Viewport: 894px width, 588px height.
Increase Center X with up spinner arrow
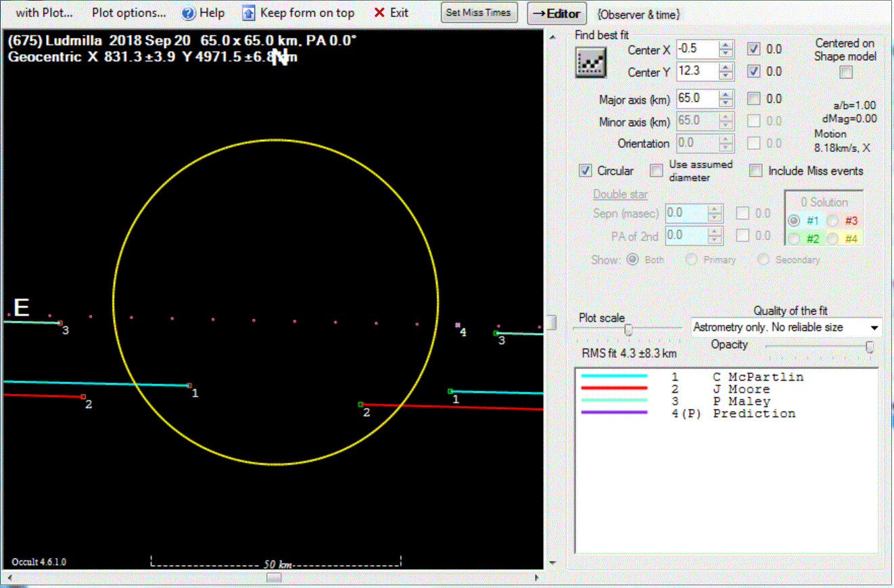(726, 45)
